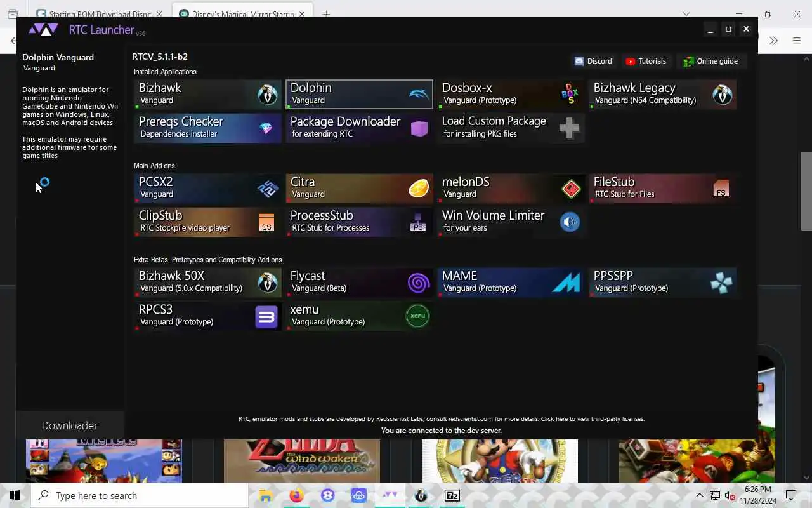
Task: Show hidden system tray icons
Action: (x=700, y=495)
